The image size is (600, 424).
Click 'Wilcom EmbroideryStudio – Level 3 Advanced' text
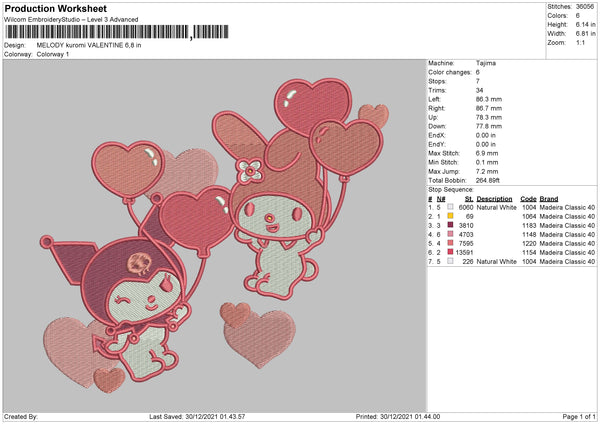click(71, 20)
